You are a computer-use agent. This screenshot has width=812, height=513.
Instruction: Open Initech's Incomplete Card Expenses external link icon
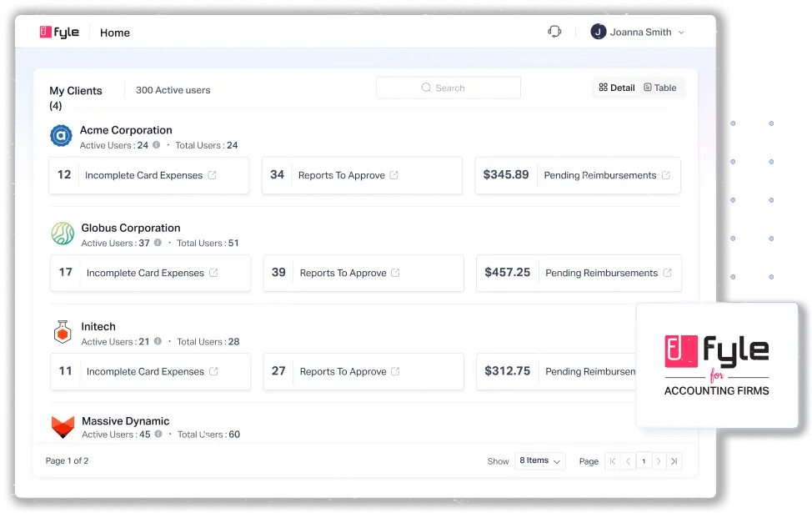pos(213,371)
